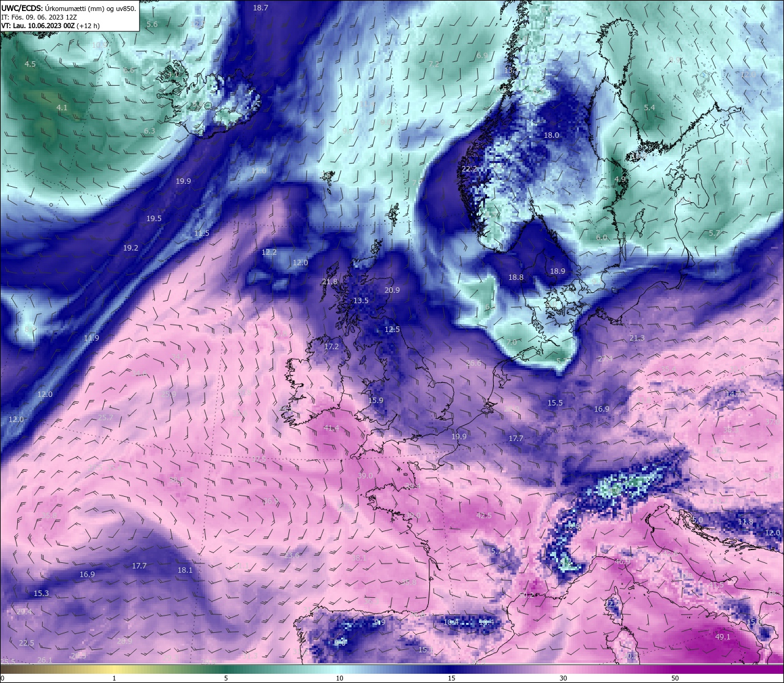This screenshot has width=784, height=683.
Task: Click the value label 29.4 on the lower left edge
Action: pyautogui.click(x=24, y=612)
